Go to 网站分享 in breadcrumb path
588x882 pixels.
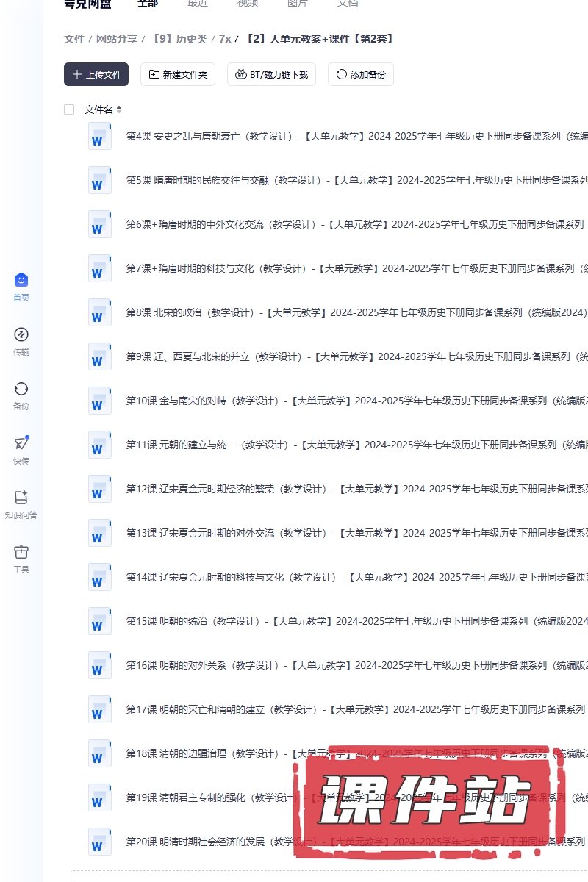pyautogui.click(x=117, y=39)
